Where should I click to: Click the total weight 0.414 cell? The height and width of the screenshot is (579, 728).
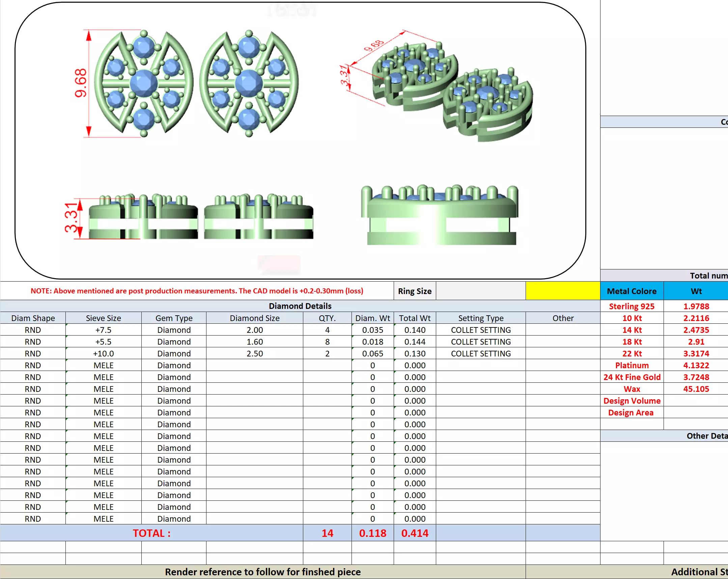(x=415, y=533)
